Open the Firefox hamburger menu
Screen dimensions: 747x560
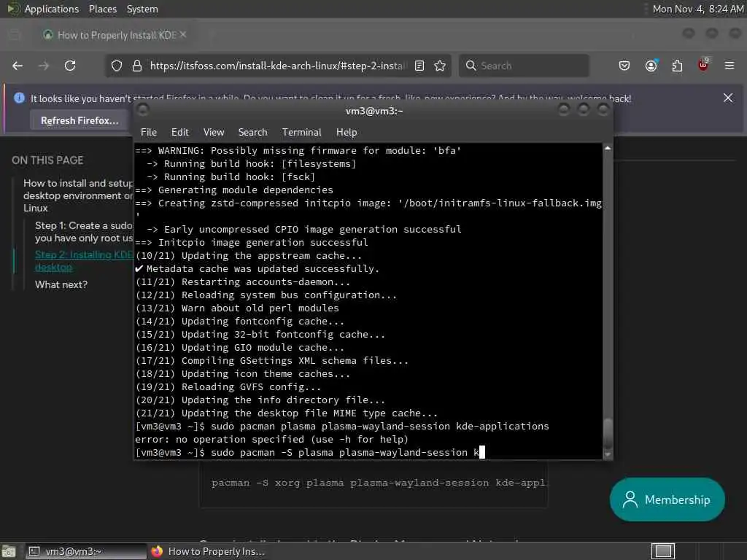tap(729, 66)
